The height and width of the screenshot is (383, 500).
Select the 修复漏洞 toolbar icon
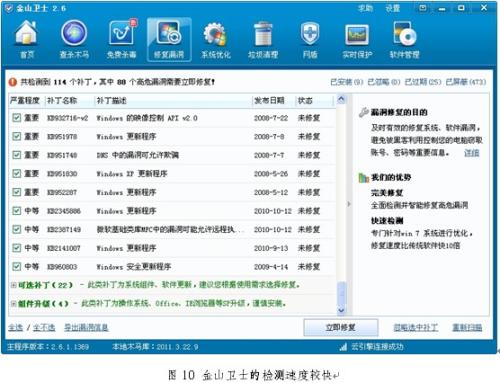tap(169, 40)
